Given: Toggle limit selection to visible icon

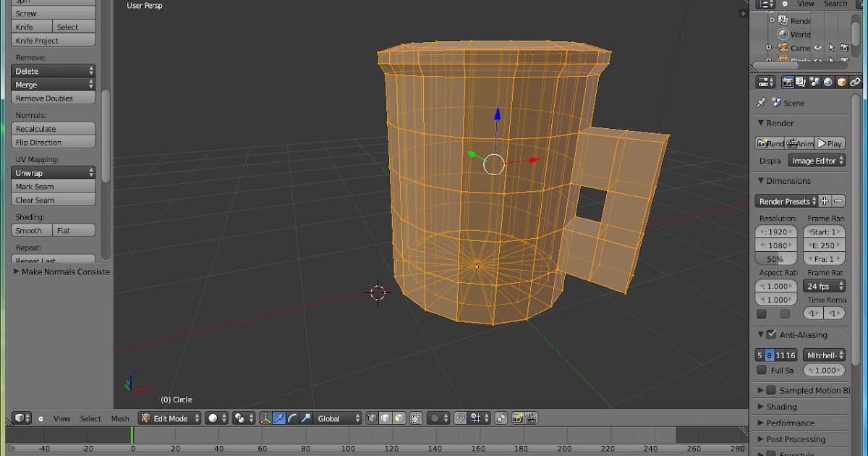Looking at the screenshot, I should click(416, 418).
